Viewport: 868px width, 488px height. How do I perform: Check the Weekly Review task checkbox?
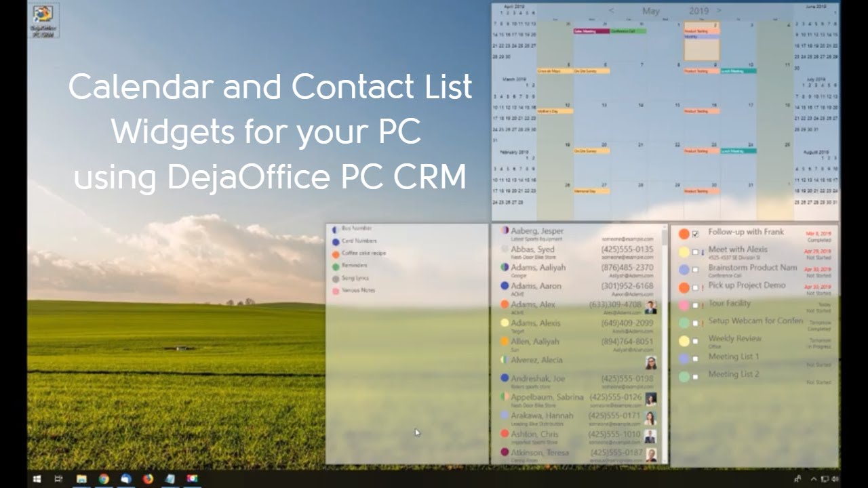pyautogui.click(x=695, y=341)
